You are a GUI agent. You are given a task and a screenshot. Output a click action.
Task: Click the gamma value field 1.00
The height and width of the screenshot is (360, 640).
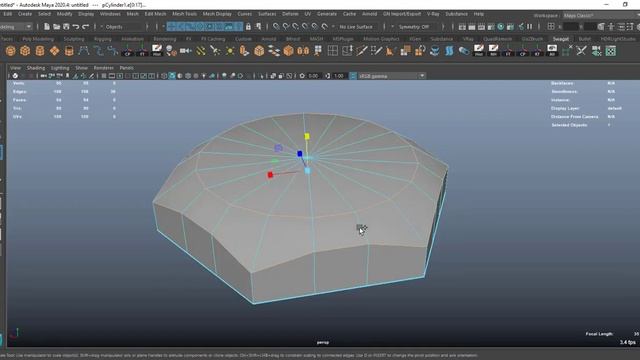point(339,76)
